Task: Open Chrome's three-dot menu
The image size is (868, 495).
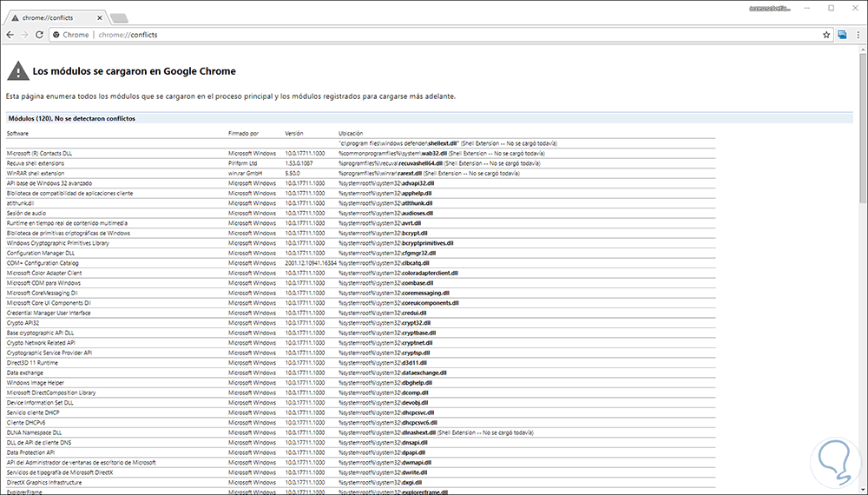Action: pyautogui.click(x=858, y=35)
